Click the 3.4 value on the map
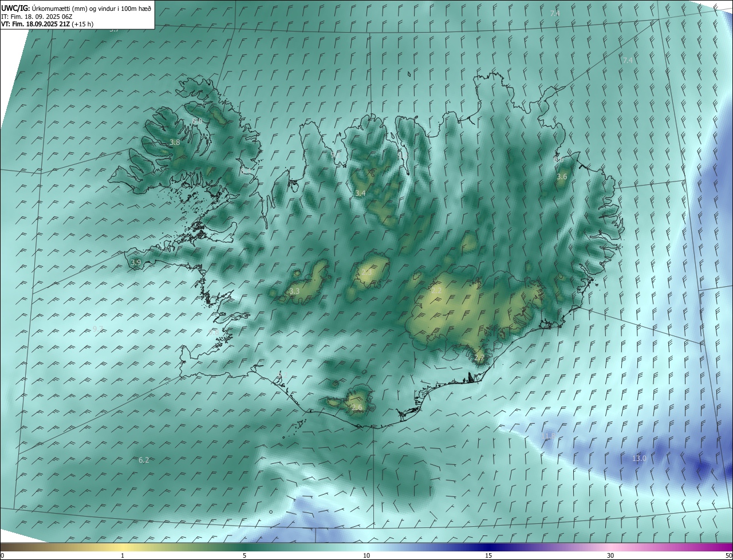 (360, 194)
